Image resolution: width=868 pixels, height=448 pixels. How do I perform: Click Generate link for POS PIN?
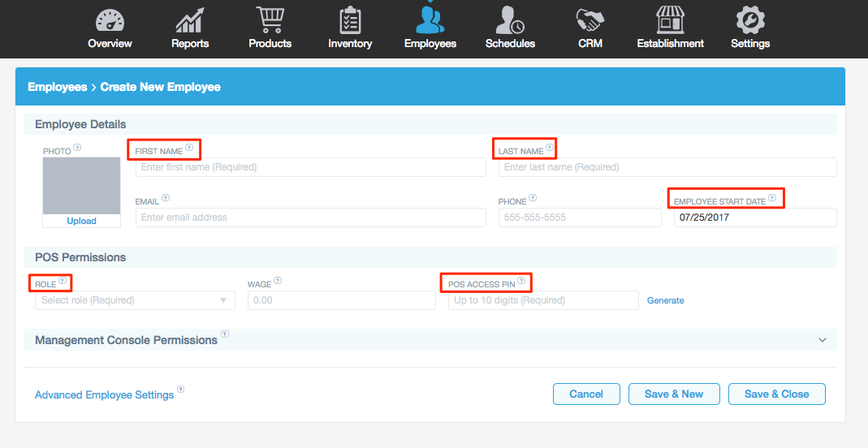pyautogui.click(x=665, y=300)
